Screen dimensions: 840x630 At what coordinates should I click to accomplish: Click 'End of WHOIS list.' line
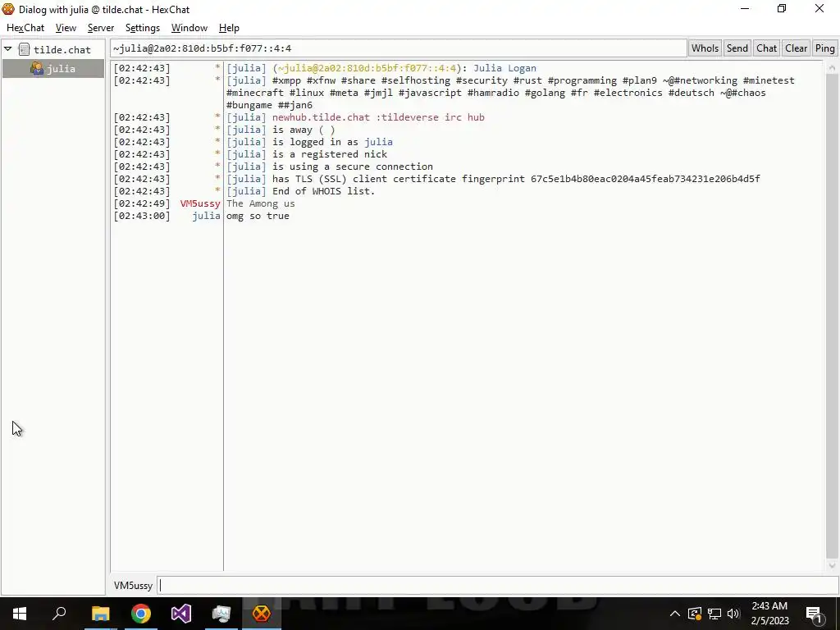tap(323, 191)
